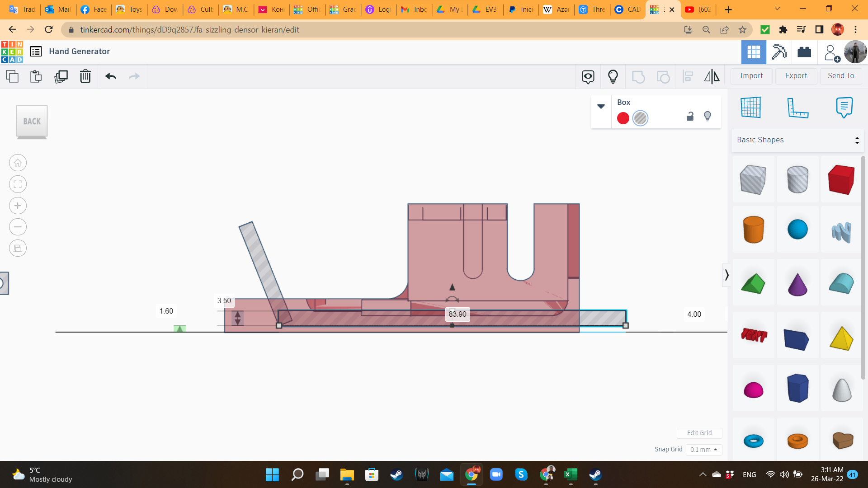Select the red Box shape thumbnail

pyautogui.click(x=841, y=180)
